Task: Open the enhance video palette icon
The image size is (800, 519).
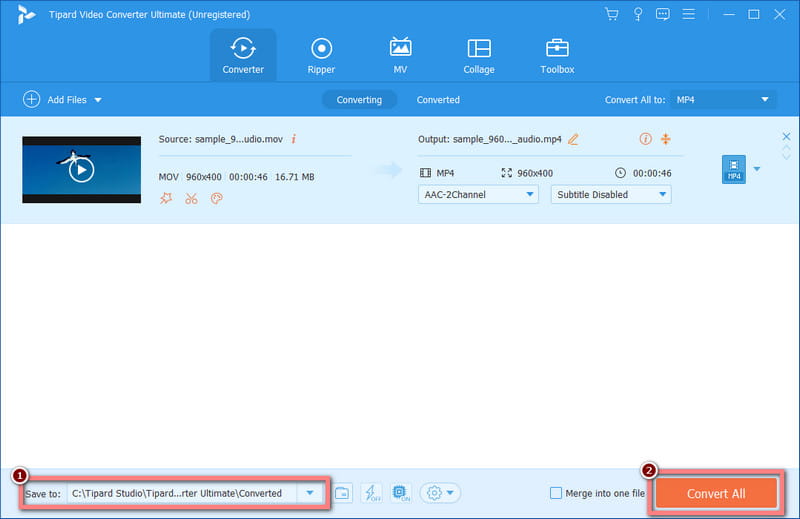Action: tap(216, 198)
